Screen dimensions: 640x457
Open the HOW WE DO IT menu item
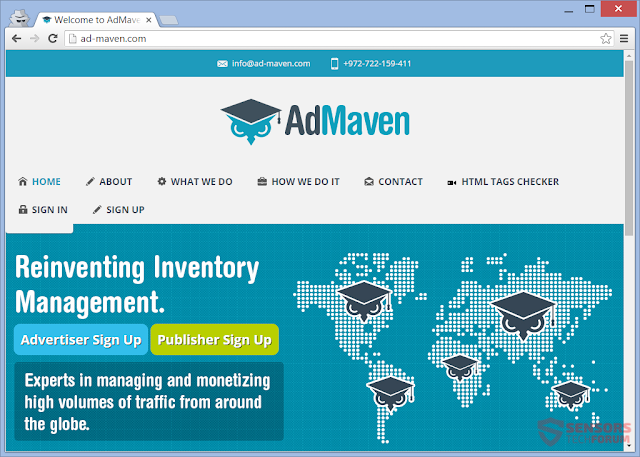305,182
